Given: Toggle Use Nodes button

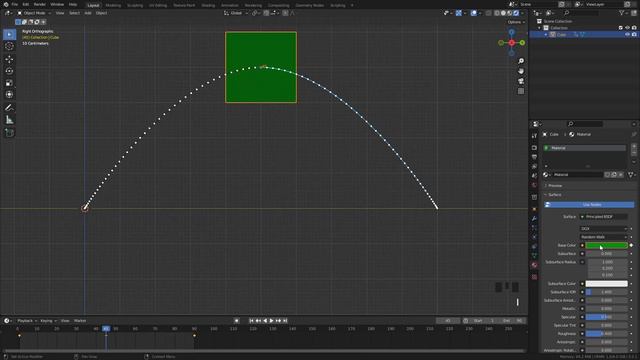Looking at the screenshot, I should pos(589,204).
